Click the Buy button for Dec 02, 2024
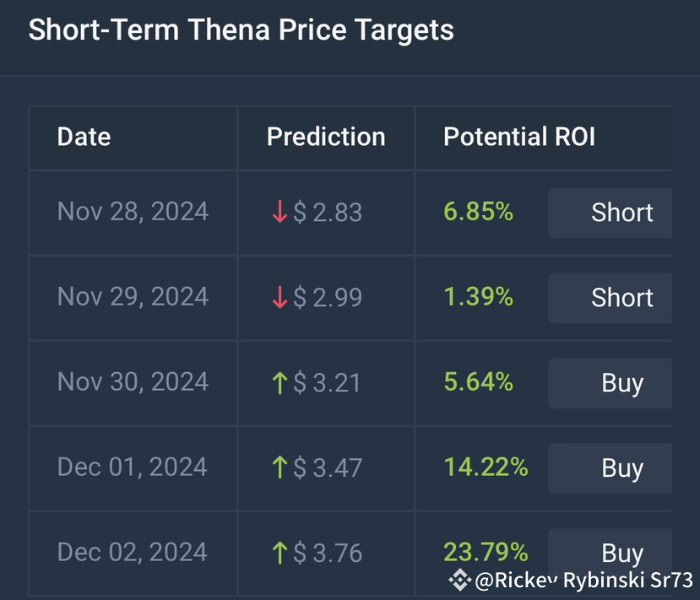 (610, 554)
